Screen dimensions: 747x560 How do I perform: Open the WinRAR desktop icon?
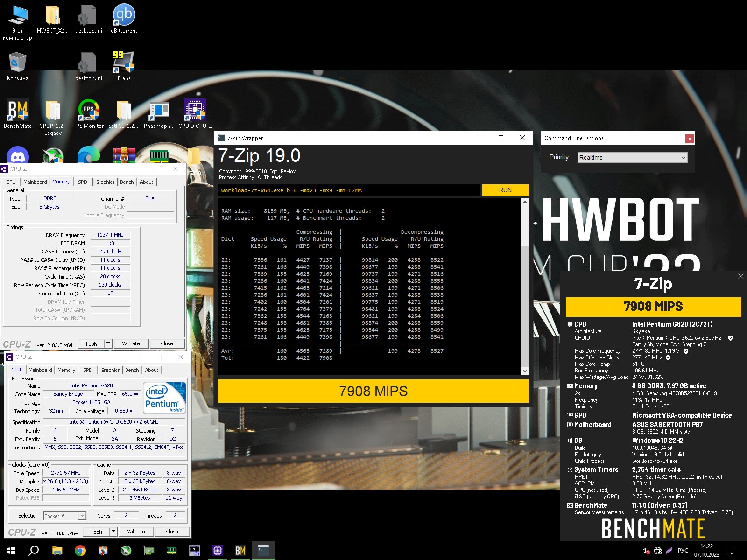coord(124,155)
